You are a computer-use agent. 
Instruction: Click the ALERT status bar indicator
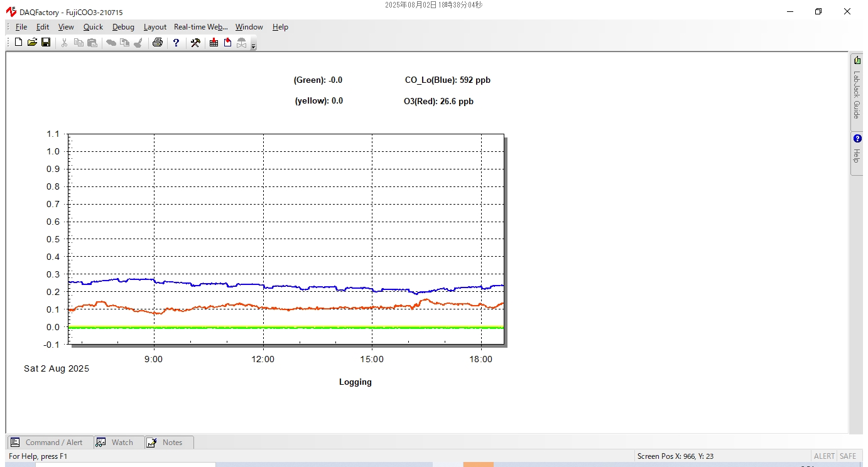[824, 456]
